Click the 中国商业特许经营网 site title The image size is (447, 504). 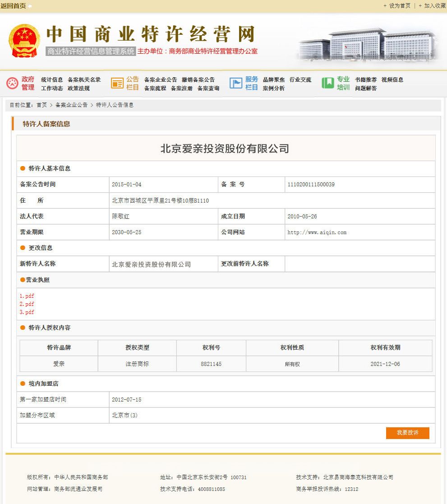coord(150,34)
